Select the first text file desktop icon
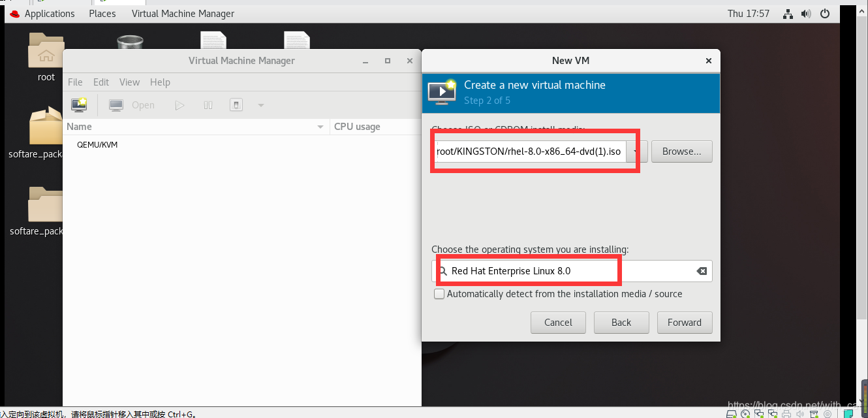Screen dimensions: 868x418 click(213, 40)
